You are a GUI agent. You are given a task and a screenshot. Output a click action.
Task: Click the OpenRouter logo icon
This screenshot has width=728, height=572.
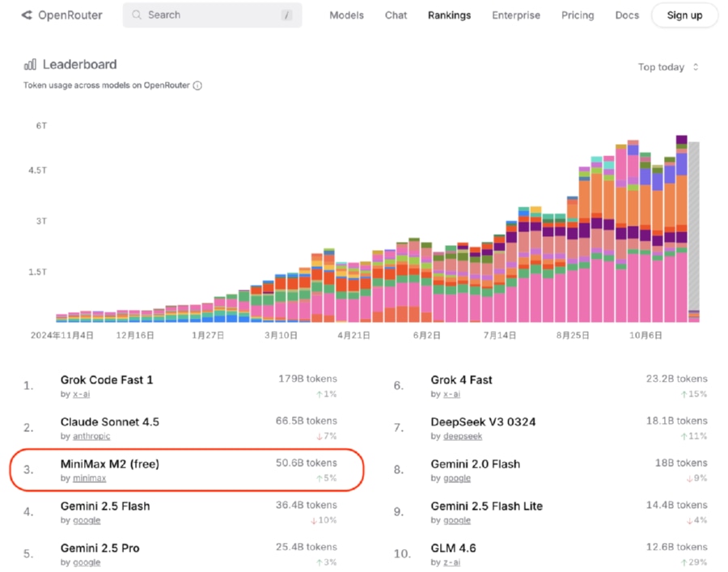tap(27, 15)
